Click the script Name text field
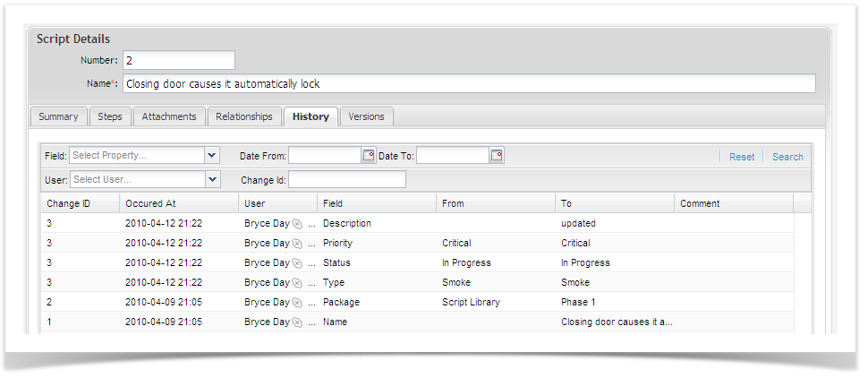This screenshot has width=868, height=378. click(x=469, y=84)
